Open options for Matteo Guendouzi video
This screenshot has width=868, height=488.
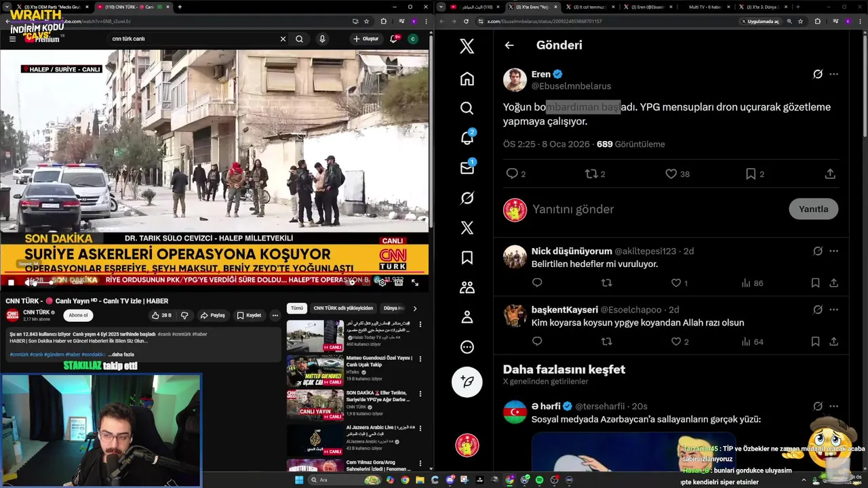coord(420,360)
